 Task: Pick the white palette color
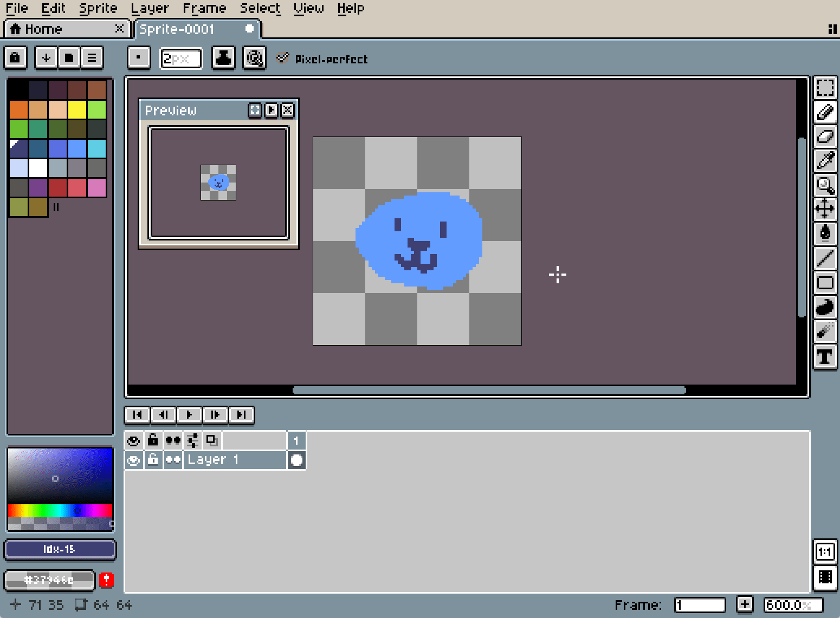[38, 168]
